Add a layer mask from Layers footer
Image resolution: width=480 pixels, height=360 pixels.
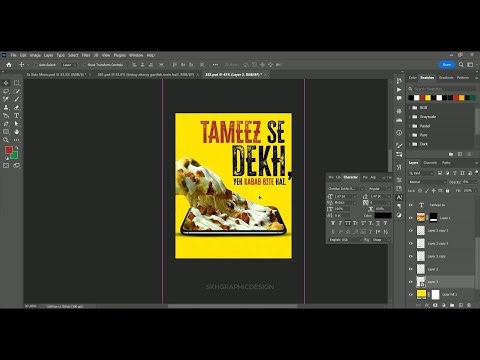tap(435, 305)
